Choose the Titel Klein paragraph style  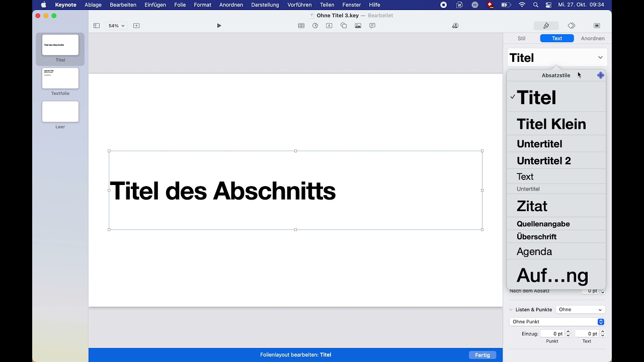coord(556,124)
